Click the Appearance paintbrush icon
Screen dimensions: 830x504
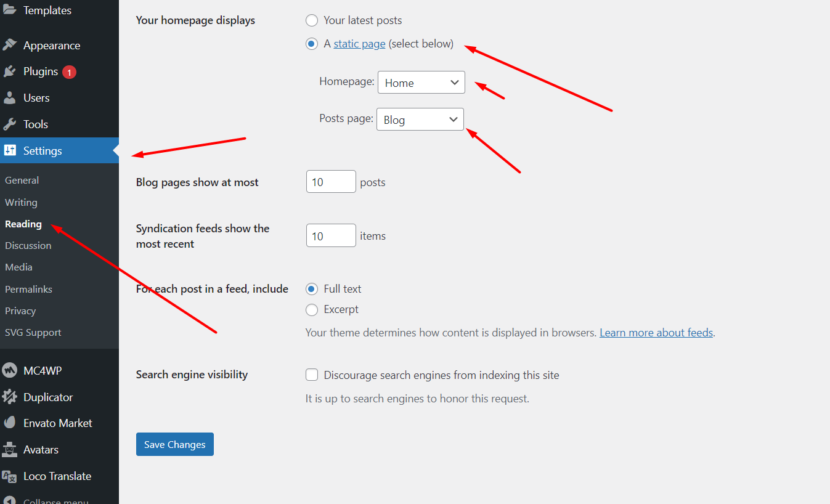(10, 45)
